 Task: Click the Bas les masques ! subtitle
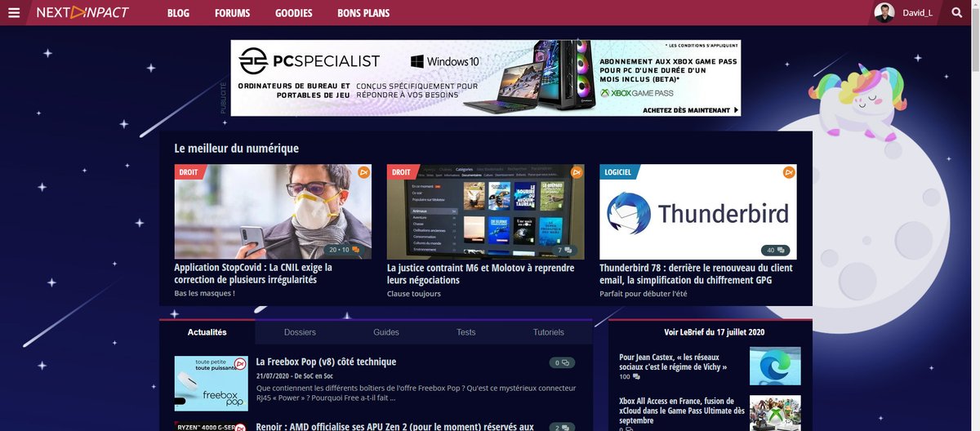click(204, 293)
